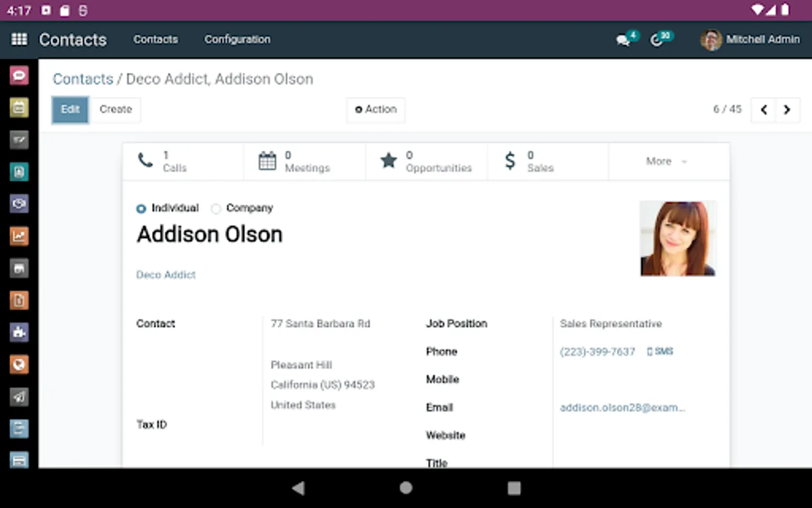Viewport: 812px width, 508px height.
Task: Click the Website field label
Action: [x=445, y=435]
